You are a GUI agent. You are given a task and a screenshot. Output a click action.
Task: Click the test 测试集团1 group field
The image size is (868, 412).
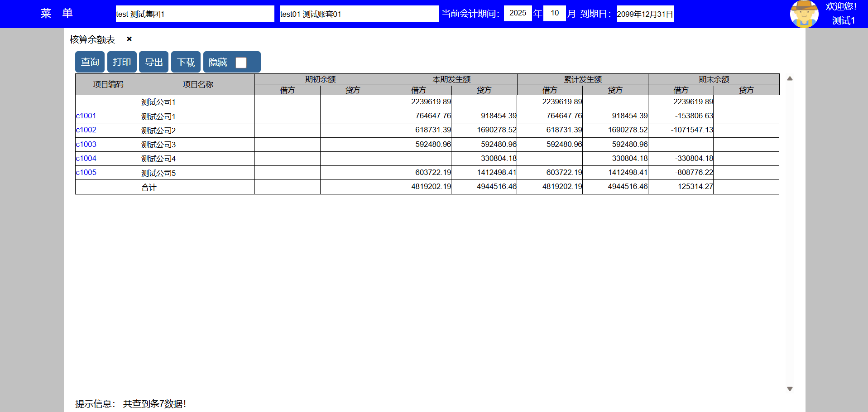click(195, 14)
